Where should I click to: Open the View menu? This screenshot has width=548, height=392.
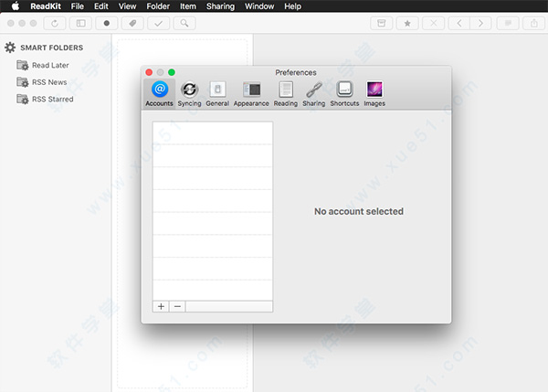(x=127, y=6)
